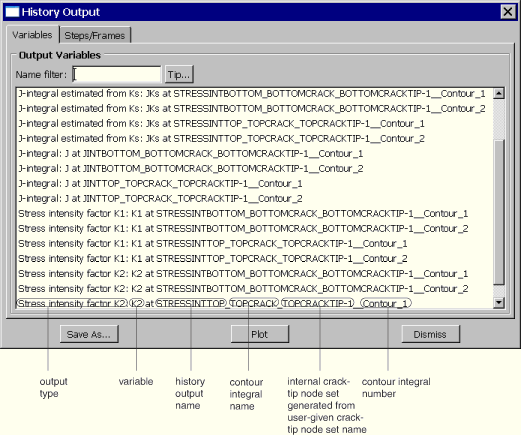Click the Plot button

pos(260,334)
